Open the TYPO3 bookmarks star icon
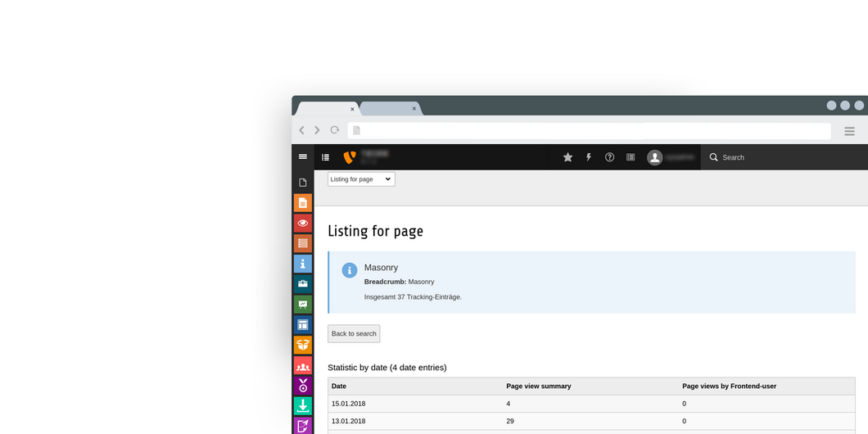This screenshot has width=868, height=434. [x=567, y=157]
